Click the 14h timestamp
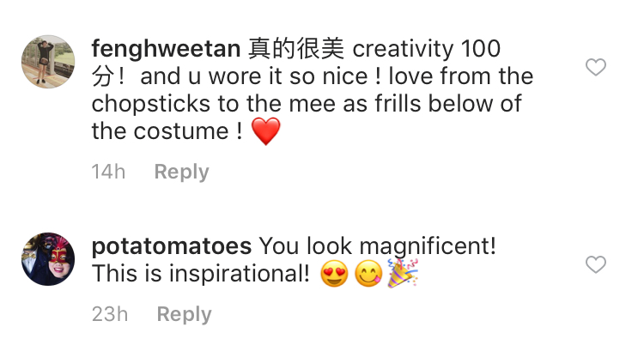The width and height of the screenshot is (644, 339). tap(108, 172)
